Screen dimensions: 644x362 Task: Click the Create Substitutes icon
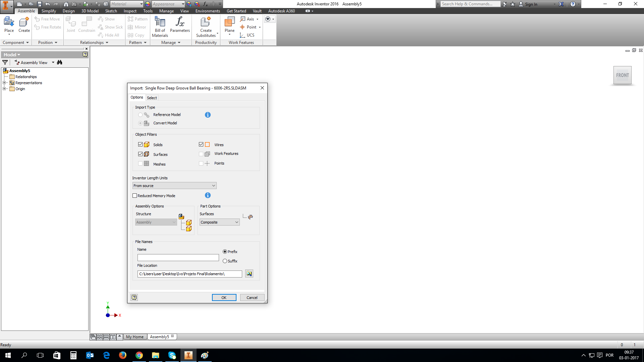tap(206, 22)
